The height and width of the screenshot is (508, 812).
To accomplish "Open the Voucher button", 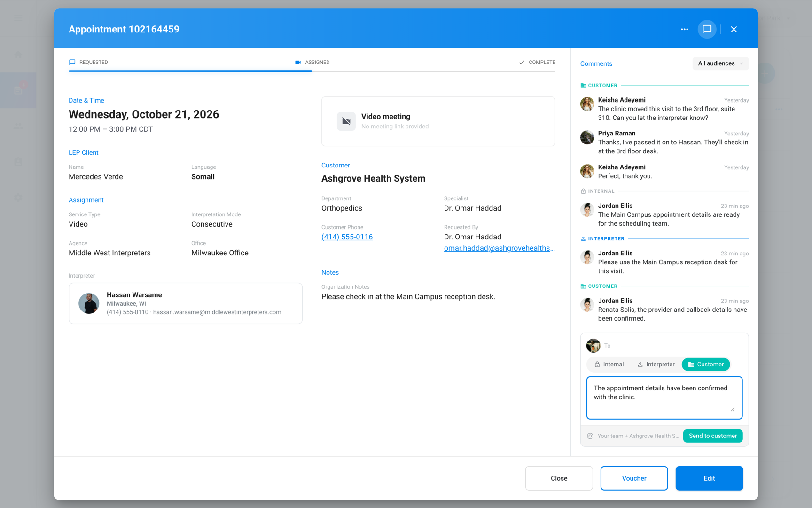I will 634,478.
